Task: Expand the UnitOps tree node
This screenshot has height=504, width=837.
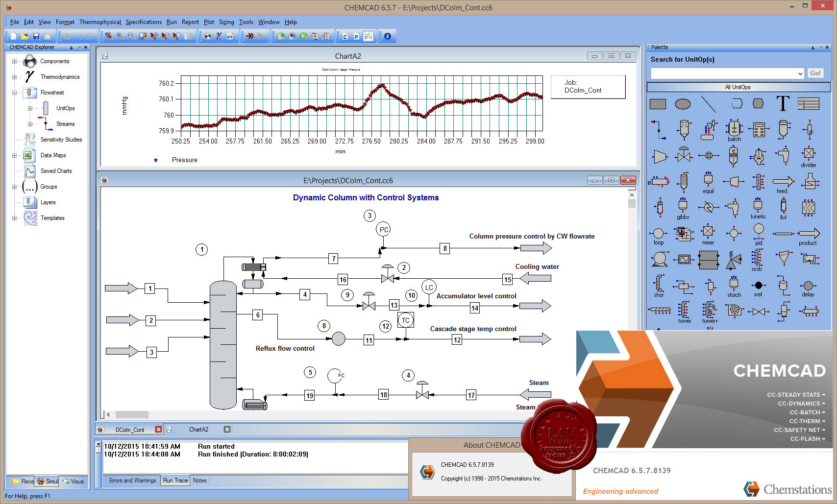Action: tap(30, 109)
